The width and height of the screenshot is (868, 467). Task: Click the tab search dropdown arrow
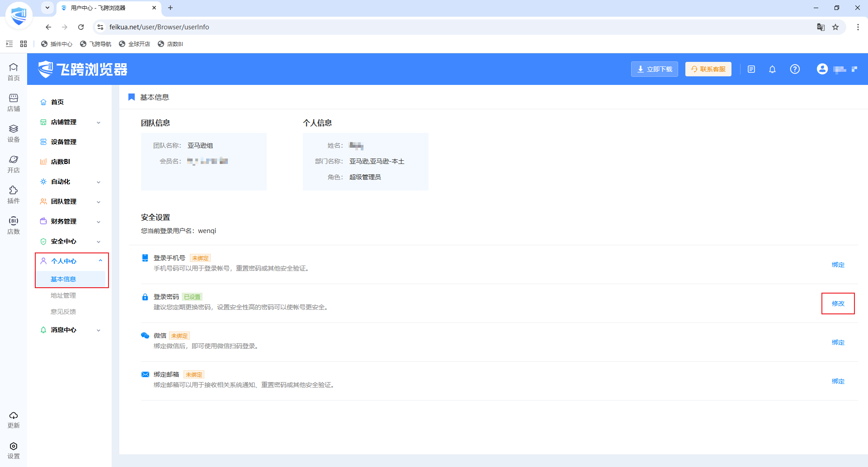click(47, 8)
